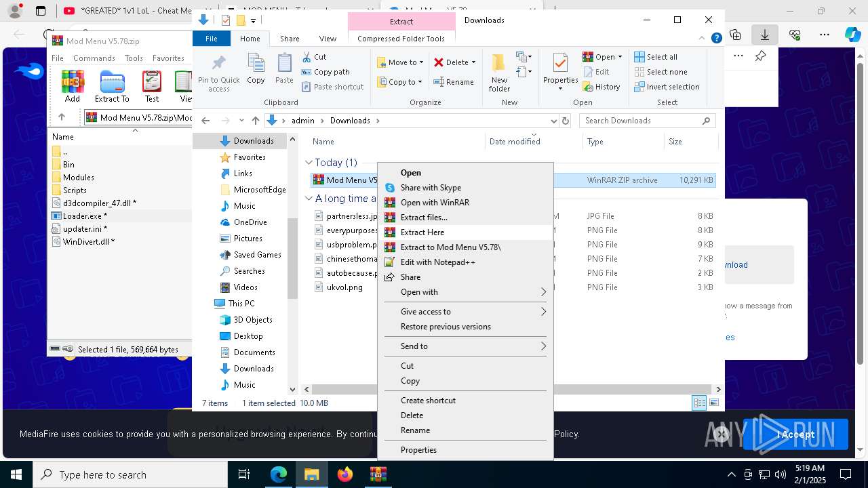Choose Share with Skype

coord(465,188)
